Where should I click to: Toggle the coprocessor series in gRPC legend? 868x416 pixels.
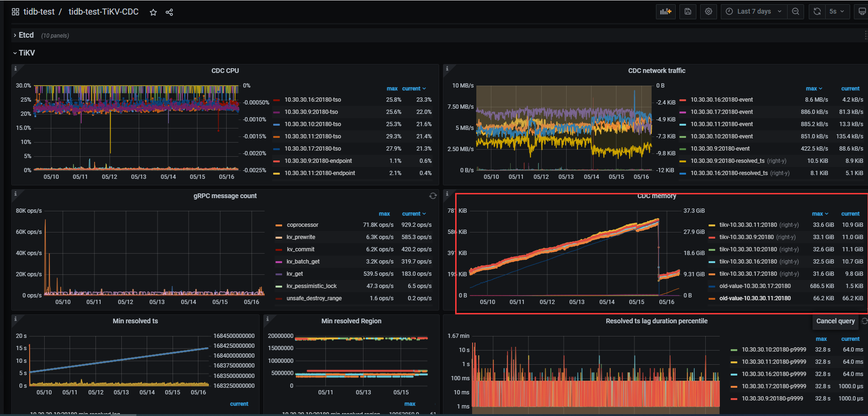coord(302,225)
